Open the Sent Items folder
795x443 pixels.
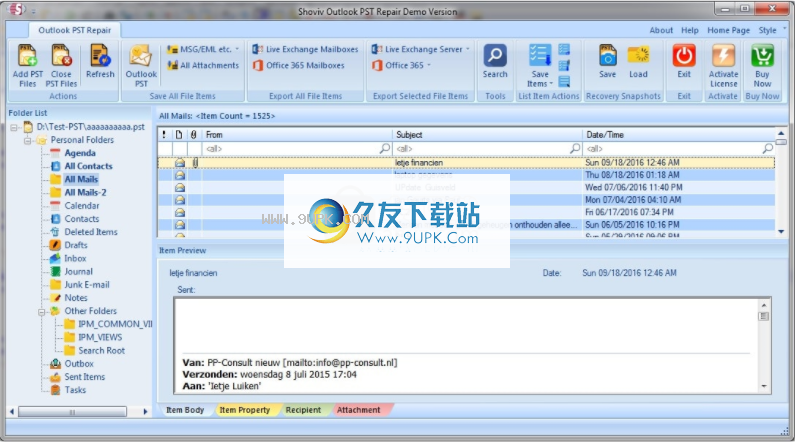point(85,377)
